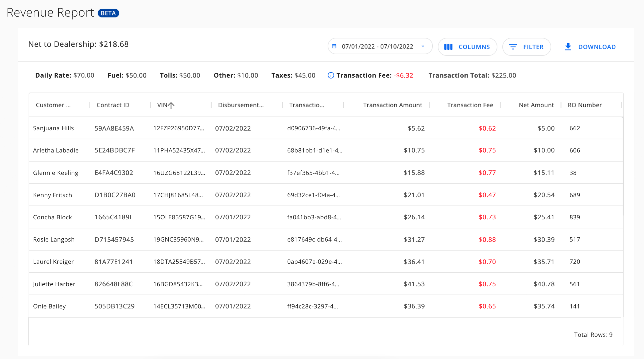Click contract ID 59AA8E459A
The image size is (644, 359).
(x=114, y=128)
